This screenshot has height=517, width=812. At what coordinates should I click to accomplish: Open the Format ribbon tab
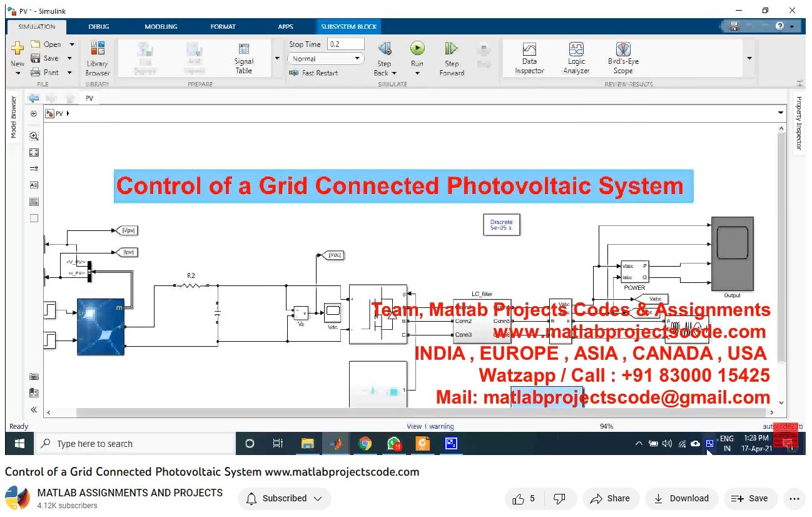[x=223, y=27]
